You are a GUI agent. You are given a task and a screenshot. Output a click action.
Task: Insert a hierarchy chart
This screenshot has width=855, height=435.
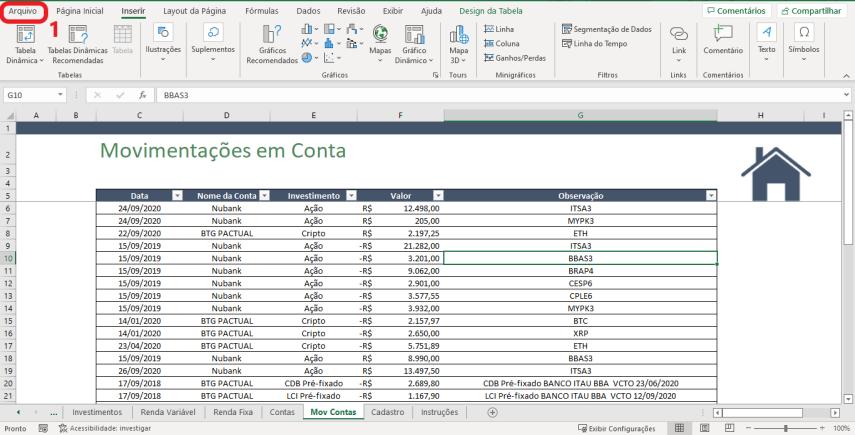[332, 29]
